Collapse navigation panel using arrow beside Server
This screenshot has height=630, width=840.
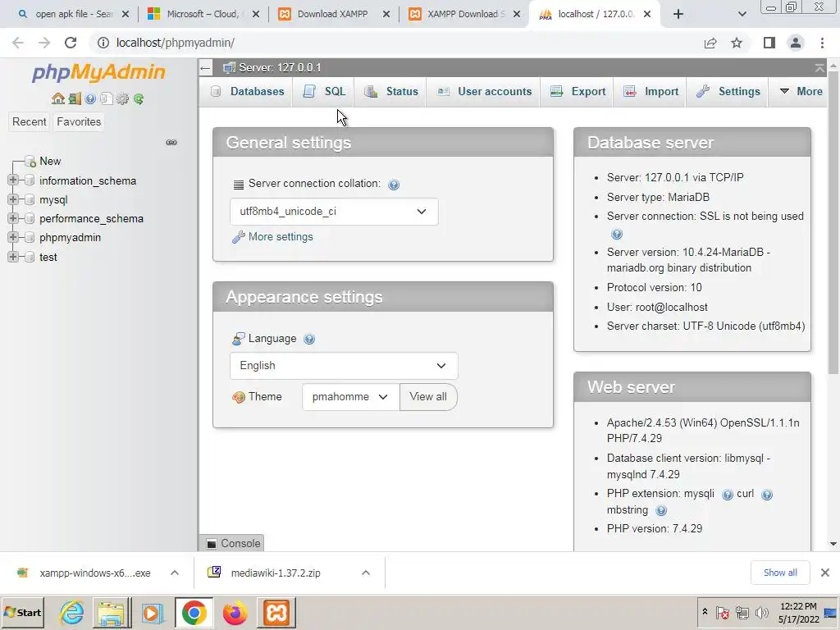[x=205, y=68]
